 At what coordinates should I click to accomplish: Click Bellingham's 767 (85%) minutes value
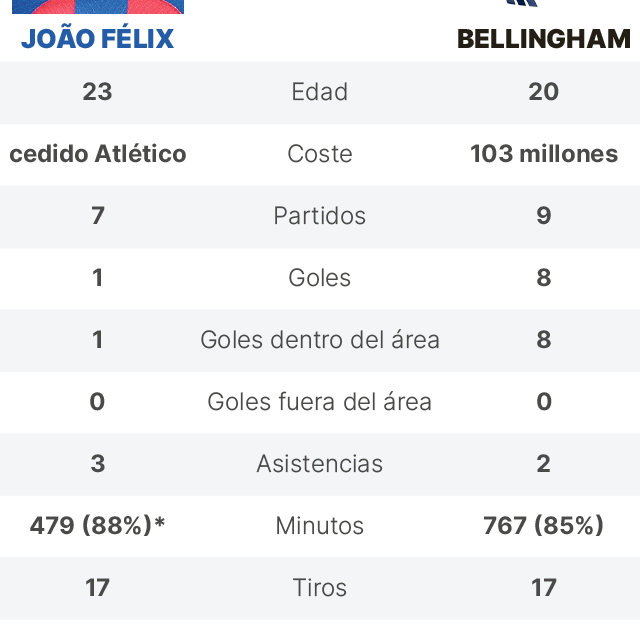point(544,526)
